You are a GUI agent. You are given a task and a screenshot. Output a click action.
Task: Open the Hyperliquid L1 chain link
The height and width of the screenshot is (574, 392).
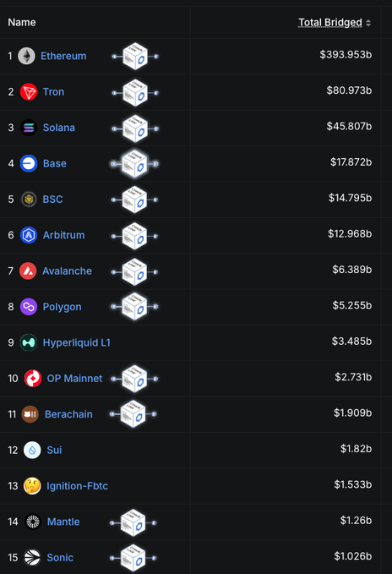[x=76, y=342]
